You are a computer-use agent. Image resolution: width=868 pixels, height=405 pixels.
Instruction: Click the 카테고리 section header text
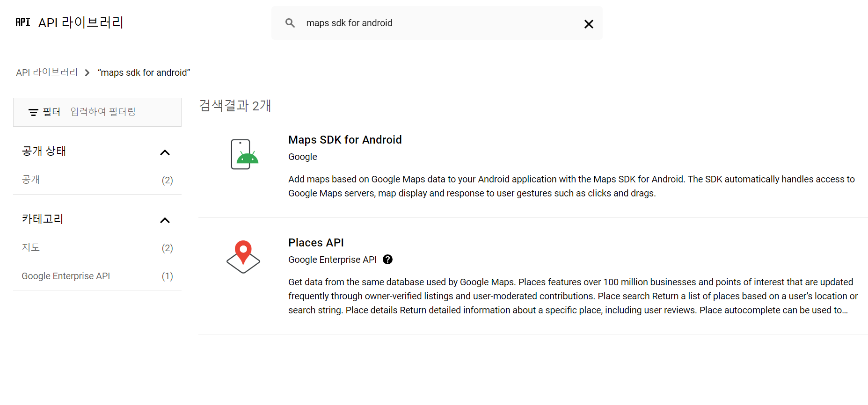43,219
